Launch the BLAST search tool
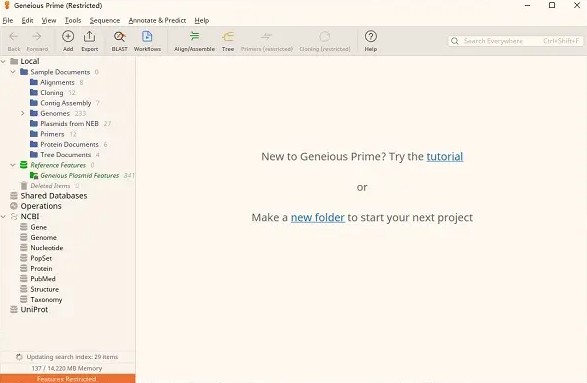Screen dimensions: 587x383 pos(119,41)
